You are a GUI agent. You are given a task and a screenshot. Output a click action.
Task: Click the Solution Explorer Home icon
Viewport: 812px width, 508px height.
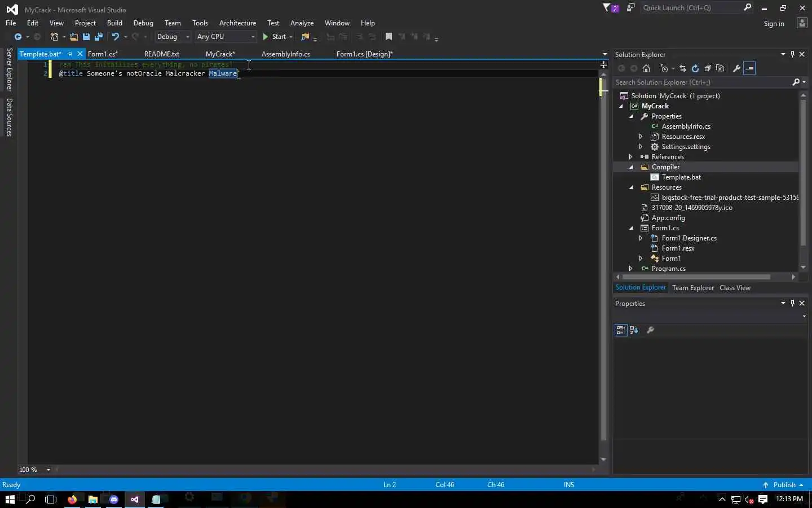(646, 68)
